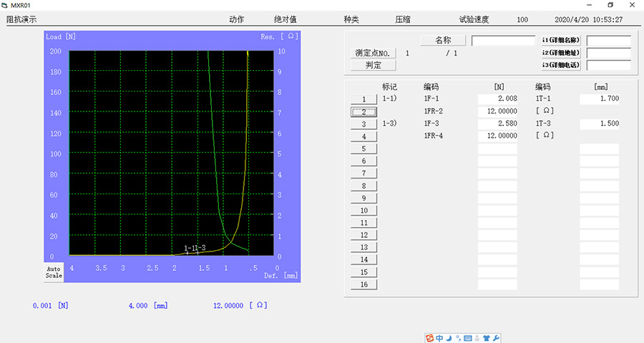
Task: Click the MXR01 app icon in title bar
Action: (4, 5)
